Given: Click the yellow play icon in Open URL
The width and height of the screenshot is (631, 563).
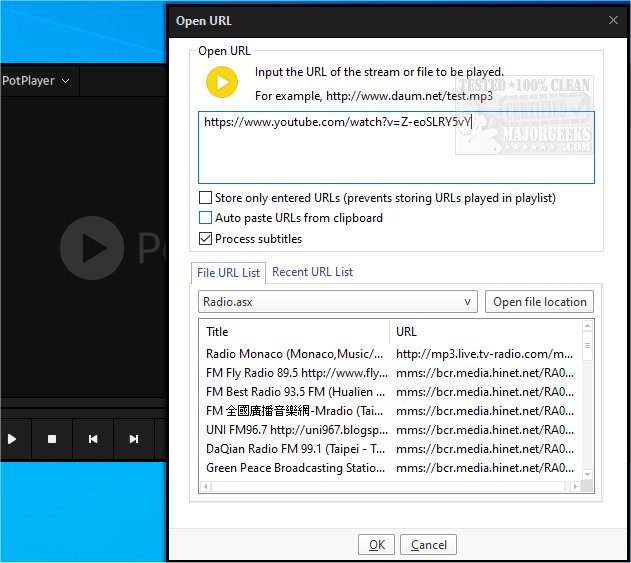Looking at the screenshot, I should [222, 82].
